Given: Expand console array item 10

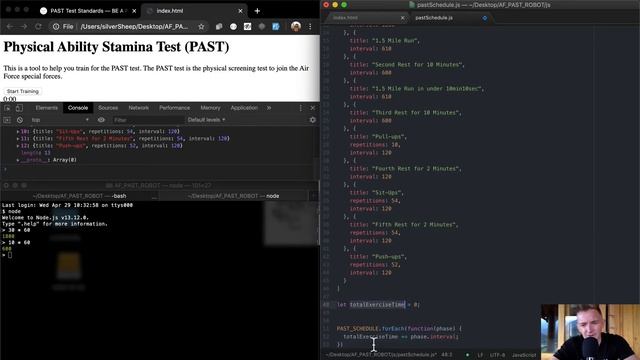Looking at the screenshot, I should pos(18,131).
